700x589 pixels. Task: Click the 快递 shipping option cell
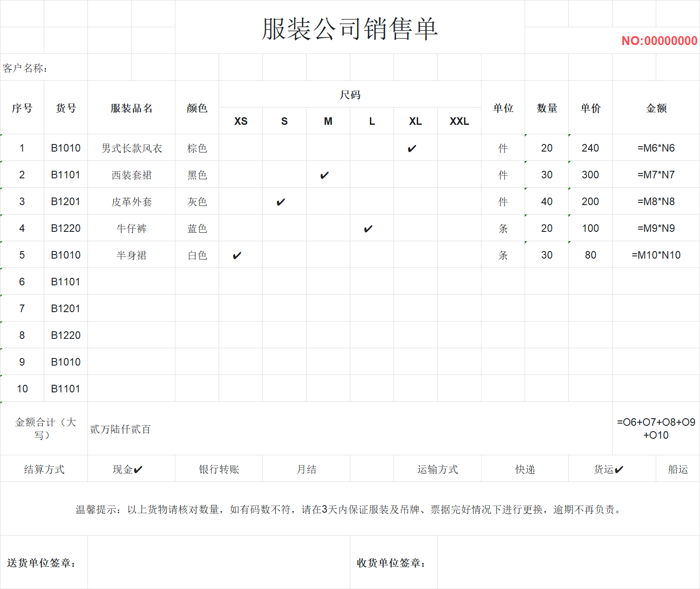click(525, 469)
